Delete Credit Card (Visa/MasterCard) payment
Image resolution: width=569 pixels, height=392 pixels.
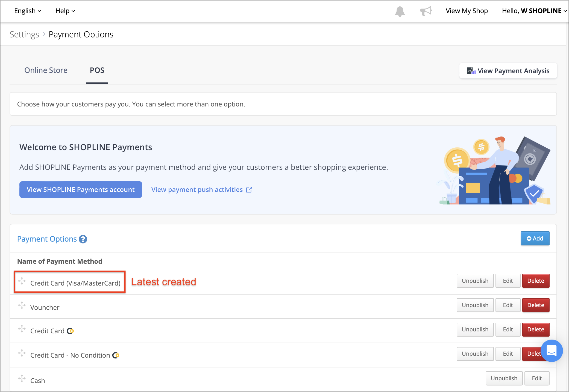point(536,281)
